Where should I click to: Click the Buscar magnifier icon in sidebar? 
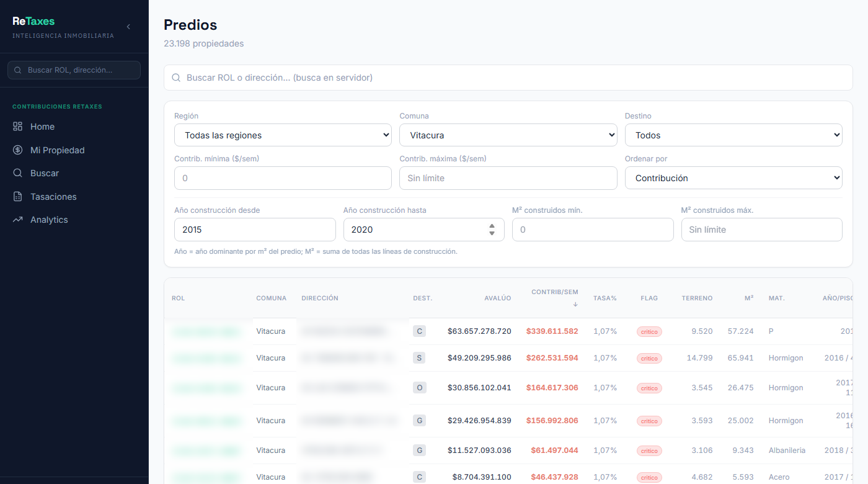[17, 173]
